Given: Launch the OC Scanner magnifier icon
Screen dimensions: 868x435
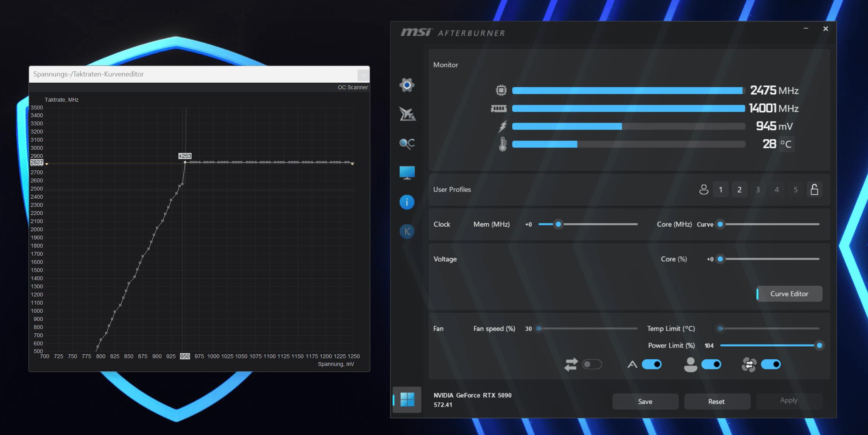Looking at the screenshot, I should [407, 144].
